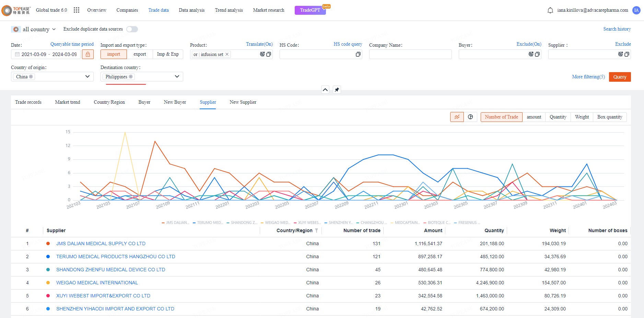This screenshot has height=318, width=644.
Task: Open the all country dropdown
Action: [34, 29]
